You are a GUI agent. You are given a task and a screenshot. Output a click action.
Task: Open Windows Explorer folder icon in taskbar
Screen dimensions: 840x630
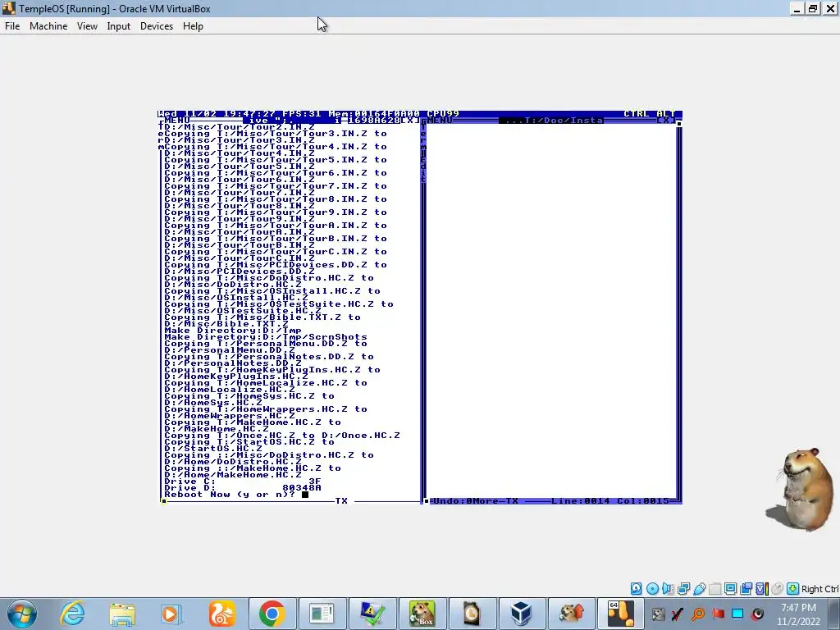pyautogui.click(x=122, y=614)
